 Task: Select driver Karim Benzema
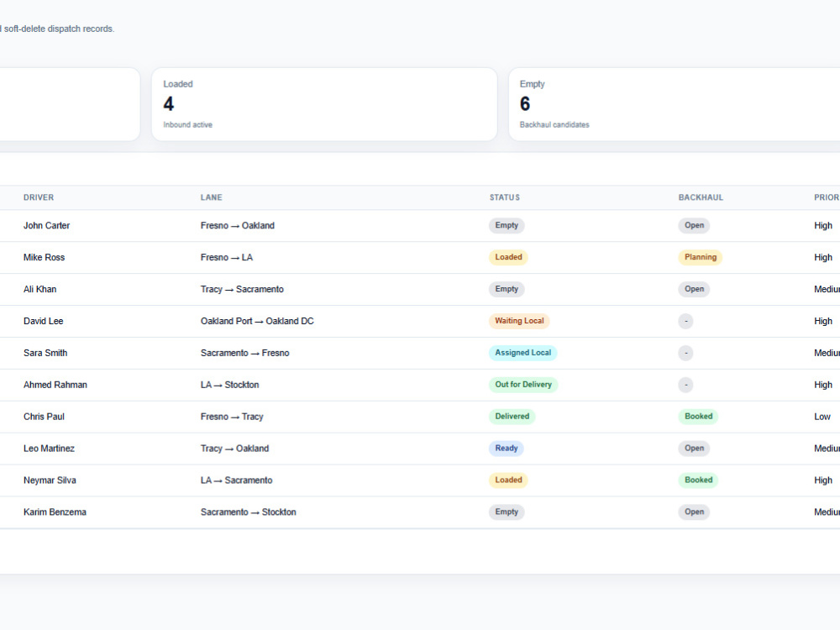pyautogui.click(x=55, y=512)
